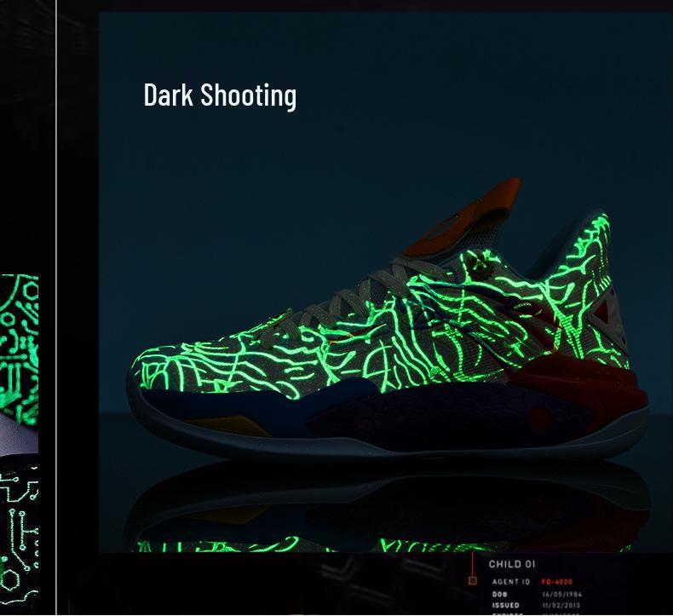Click the small red square marker icon
Viewport: 673px width, 616px height.
click(473, 581)
